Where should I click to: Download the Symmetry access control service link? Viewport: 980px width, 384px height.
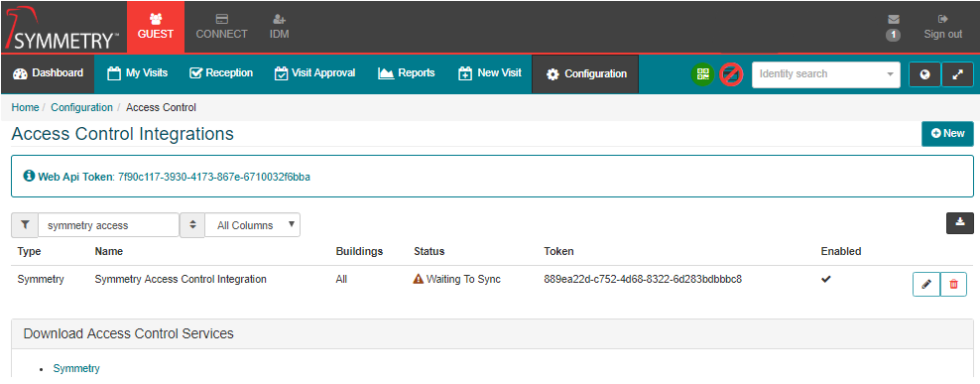[76, 369]
